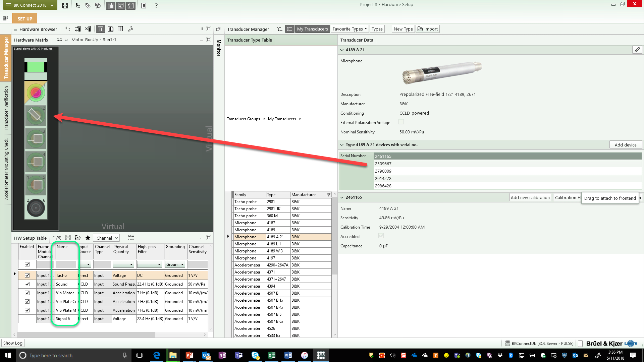This screenshot has height=362, width=644.
Task: Select the Import transducer button icon
Action: (x=420, y=29)
